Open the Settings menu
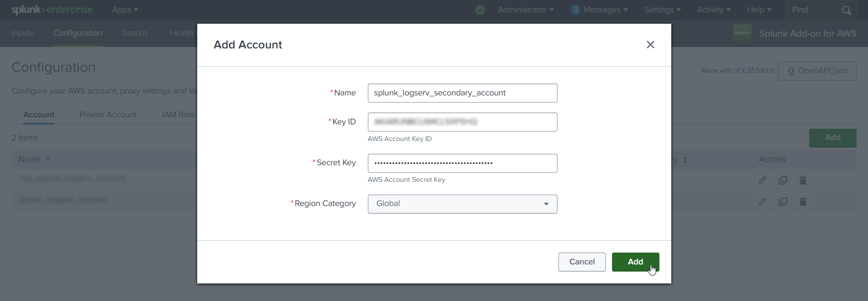Viewport: 868px width, 301px height. (662, 10)
